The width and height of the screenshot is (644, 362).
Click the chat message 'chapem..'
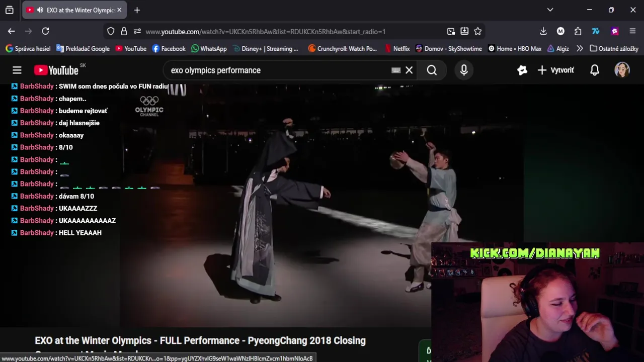[72, 99]
